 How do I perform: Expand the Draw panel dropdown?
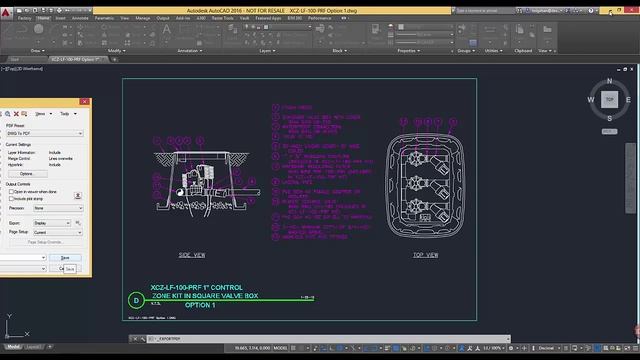[38, 51]
